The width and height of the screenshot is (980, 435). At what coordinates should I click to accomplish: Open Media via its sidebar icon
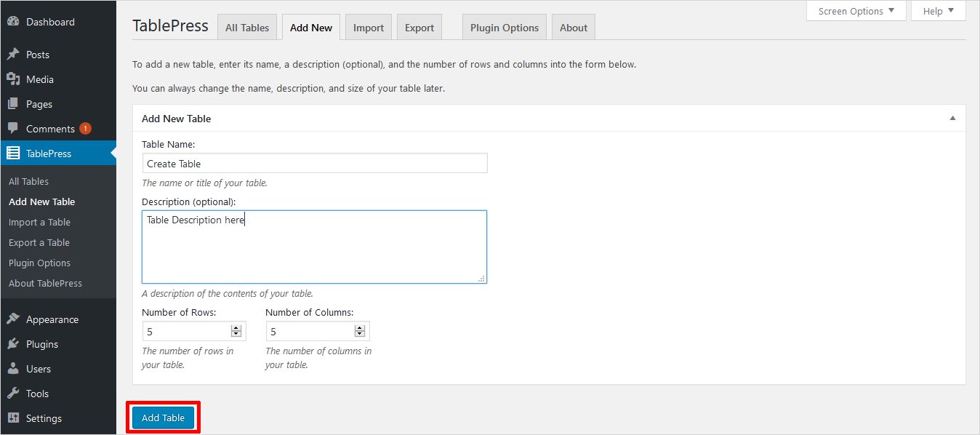pyautogui.click(x=13, y=79)
